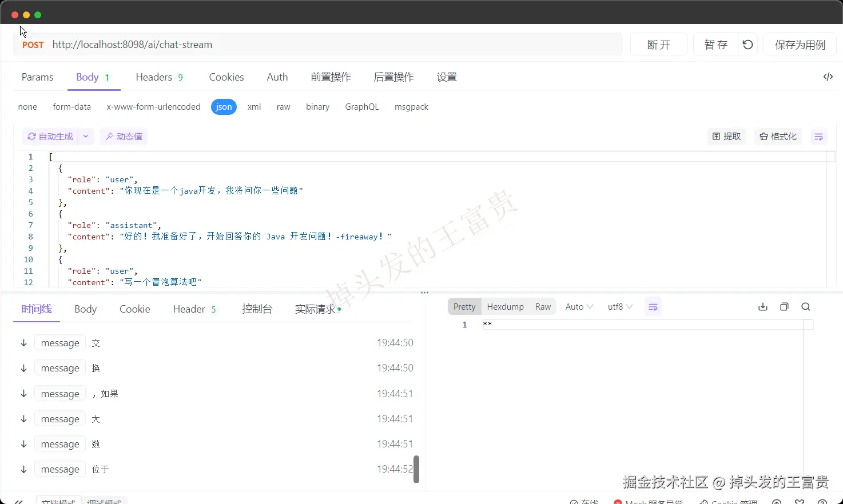Screen dimensions: 843x504
Task: Open the 自动生成 dropdown arrow
Action: pos(86,137)
